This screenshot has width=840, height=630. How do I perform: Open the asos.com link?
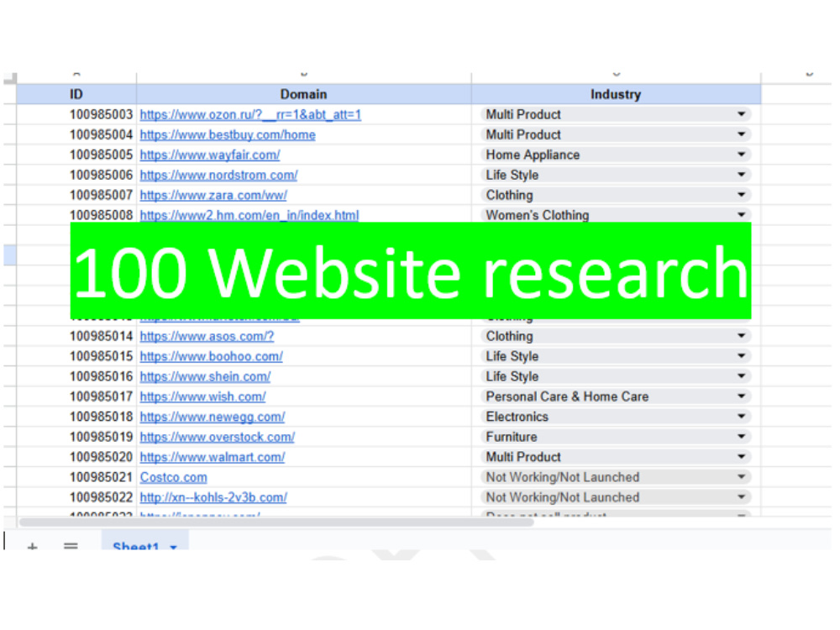[x=207, y=337]
